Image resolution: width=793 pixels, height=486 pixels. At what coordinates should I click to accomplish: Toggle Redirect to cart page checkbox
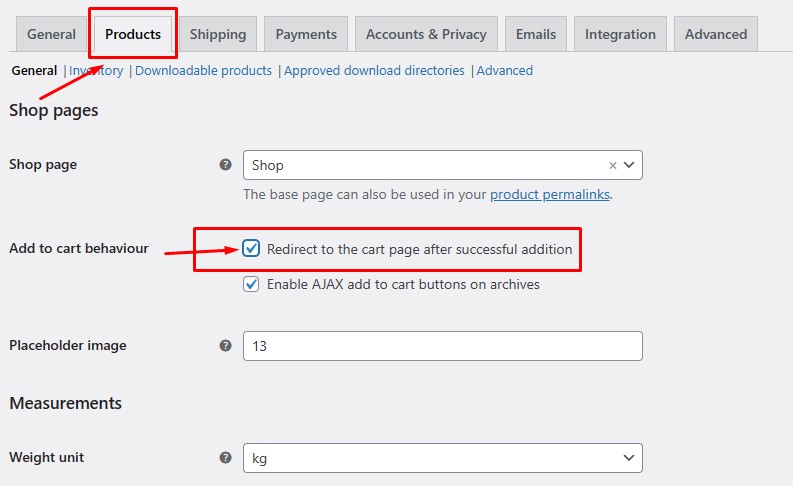(x=251, y=249)
